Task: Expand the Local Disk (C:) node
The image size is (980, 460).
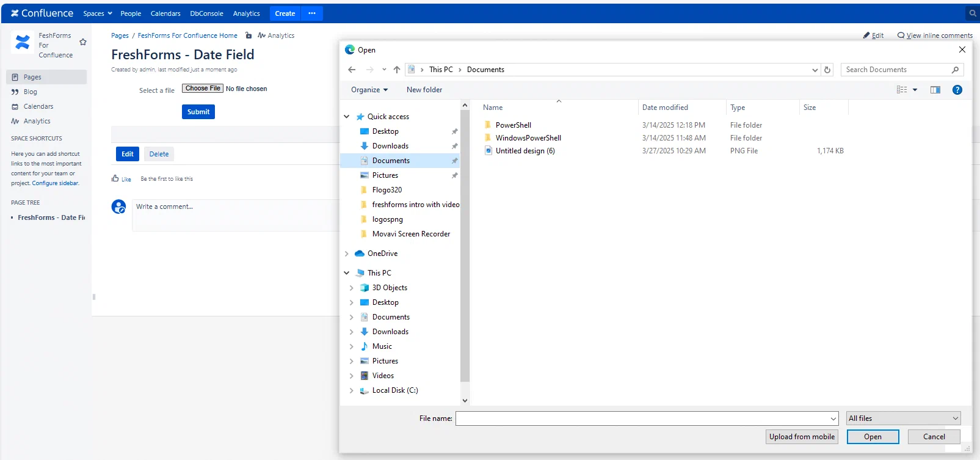Action: pyautogui.click(x=352, y=390)
